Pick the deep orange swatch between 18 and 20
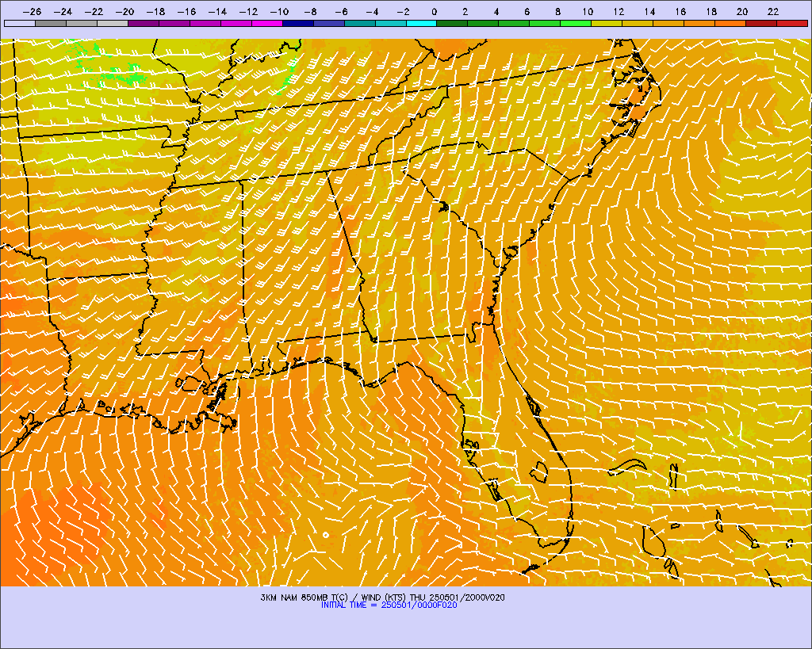Screen dimensions: 812x649 [x=730, y=23]
